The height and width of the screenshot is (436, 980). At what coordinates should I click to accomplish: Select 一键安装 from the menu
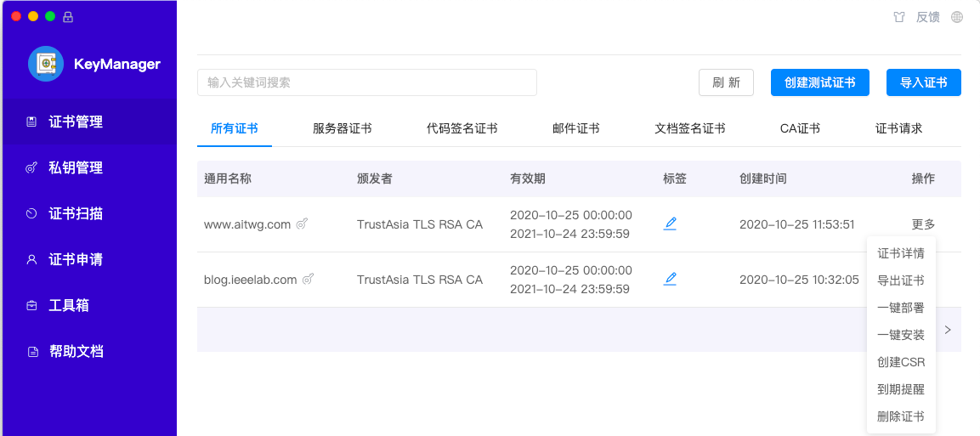pos(901,335)
